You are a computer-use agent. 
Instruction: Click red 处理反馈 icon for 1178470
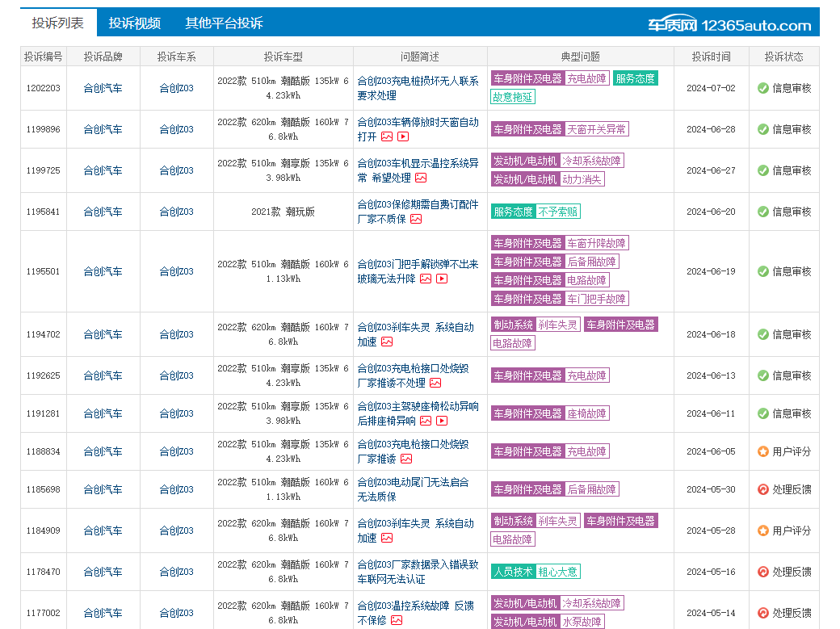[x=763, y=572]
